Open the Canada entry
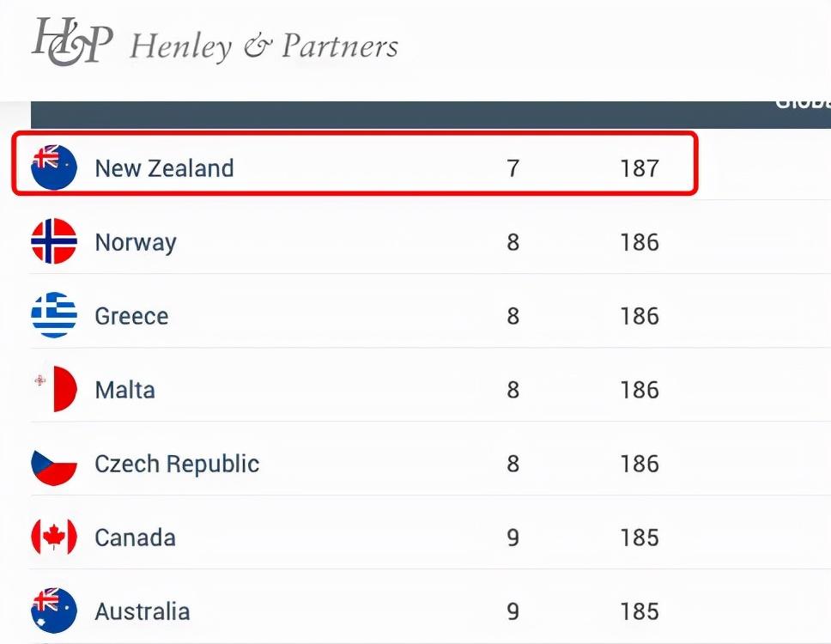The image size is (831, 644). (135, 538)
